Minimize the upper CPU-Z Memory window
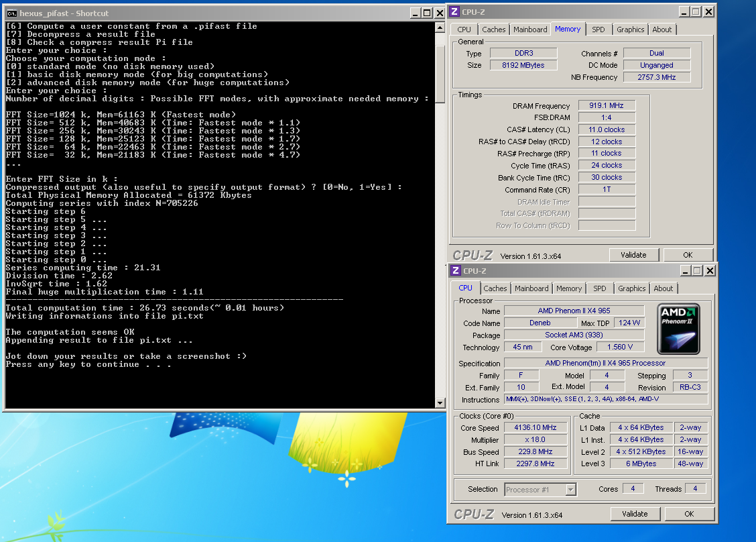The width and height of the screenshot is (756, 542). pyautogui.click(x=684, y=11)
